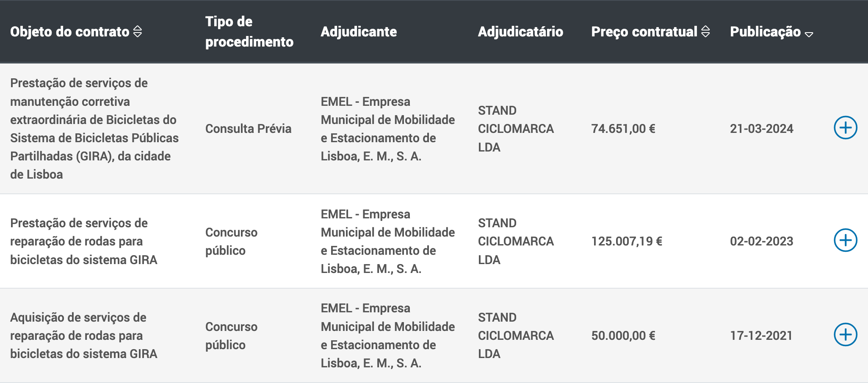
Task: Click the Publicação column header label
Action: pyautogui.click(x=766, y=32)
